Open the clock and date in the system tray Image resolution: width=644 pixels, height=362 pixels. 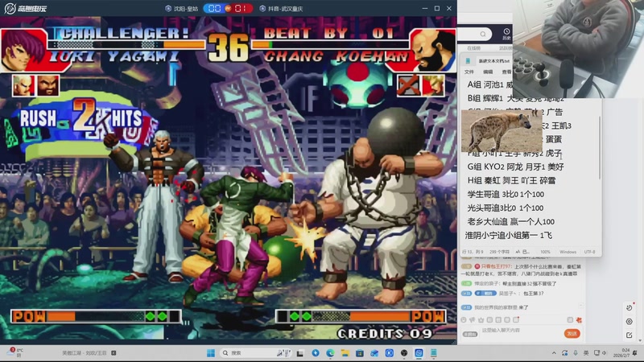[621, 353]
